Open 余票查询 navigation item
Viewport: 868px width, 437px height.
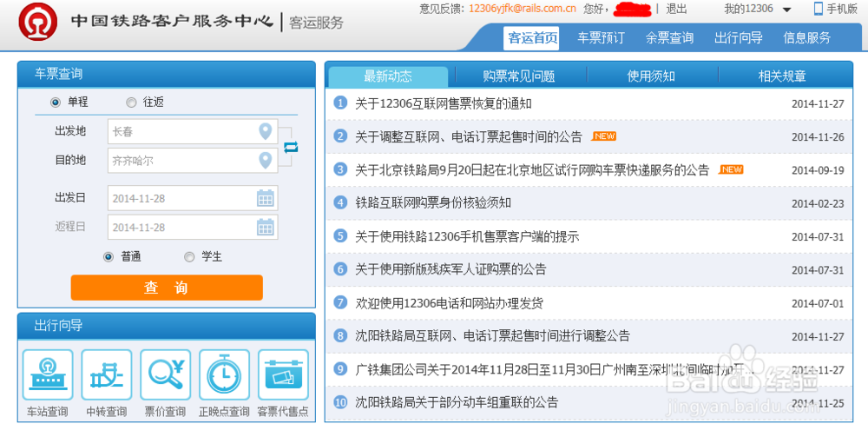tap(669, 38)
